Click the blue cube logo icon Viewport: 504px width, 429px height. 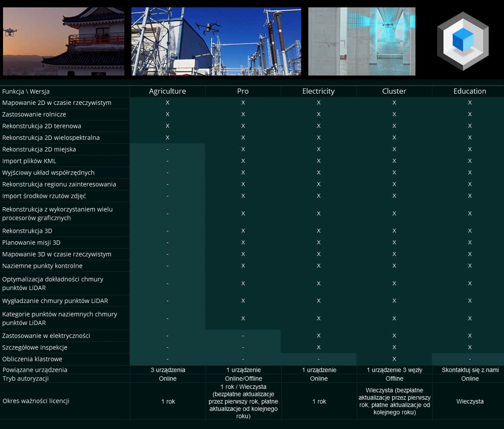[x=463, y=41]
